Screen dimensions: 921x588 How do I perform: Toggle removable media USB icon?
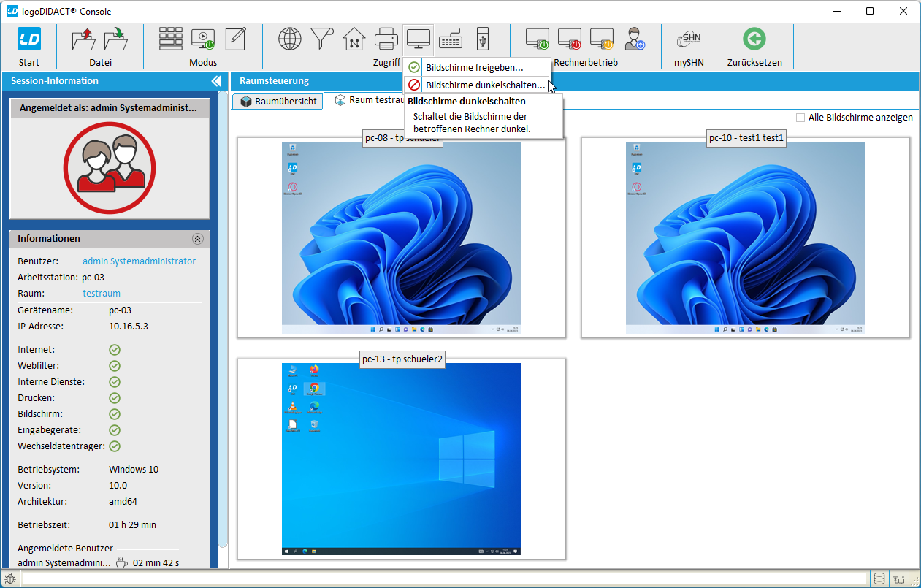[482, 39]
